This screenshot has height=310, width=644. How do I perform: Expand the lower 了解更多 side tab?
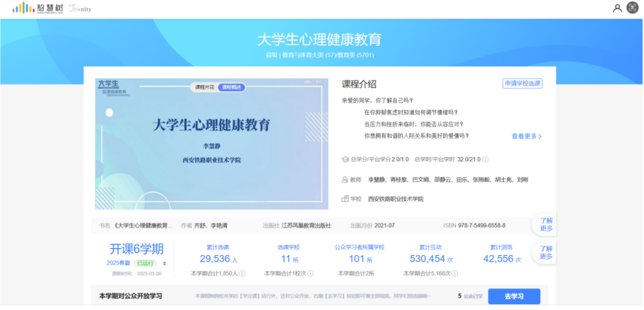tap(546, 252)
